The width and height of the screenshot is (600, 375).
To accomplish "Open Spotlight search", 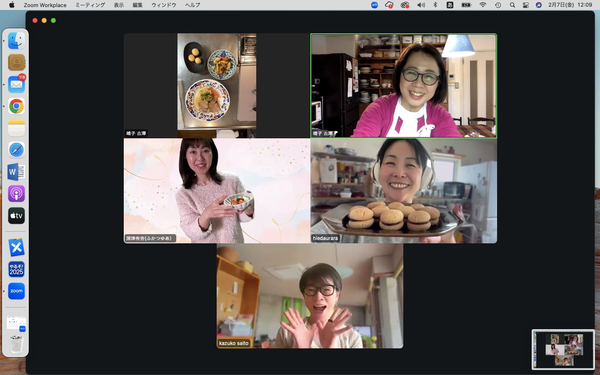I will pos(512,5).
